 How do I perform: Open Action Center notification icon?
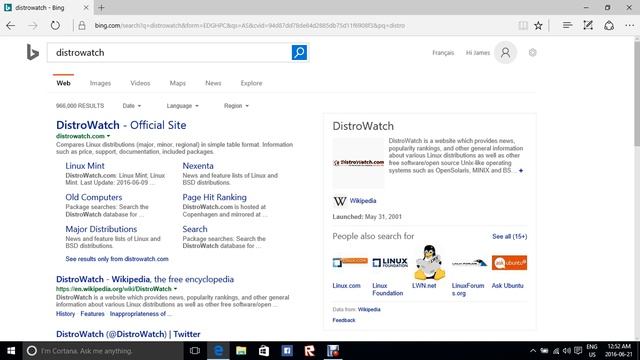578,351
